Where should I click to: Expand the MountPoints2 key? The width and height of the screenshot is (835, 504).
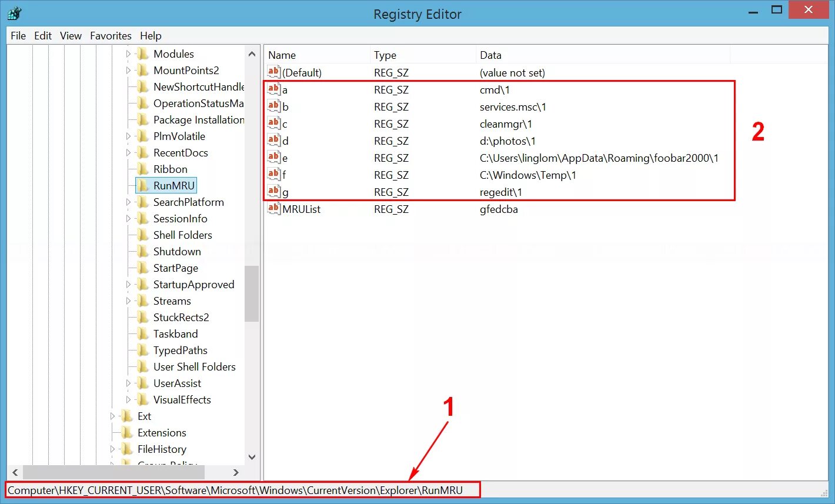click(128, 71)
